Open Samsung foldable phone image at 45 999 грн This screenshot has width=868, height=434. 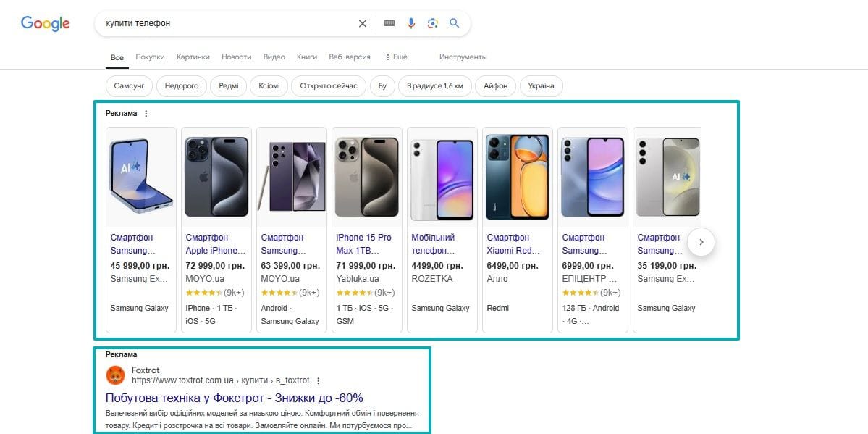(141, 178)
